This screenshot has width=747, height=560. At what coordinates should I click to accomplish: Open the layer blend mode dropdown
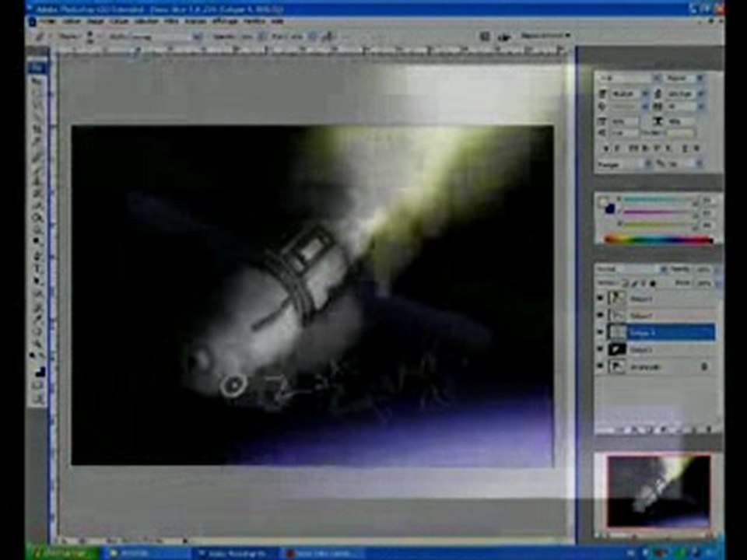click(663, 269)
